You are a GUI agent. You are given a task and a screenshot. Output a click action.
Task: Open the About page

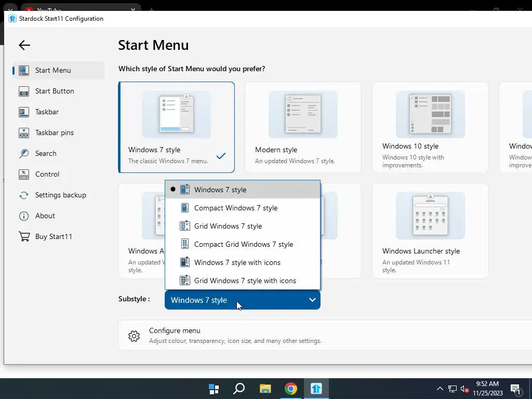[x=58, y=216]
